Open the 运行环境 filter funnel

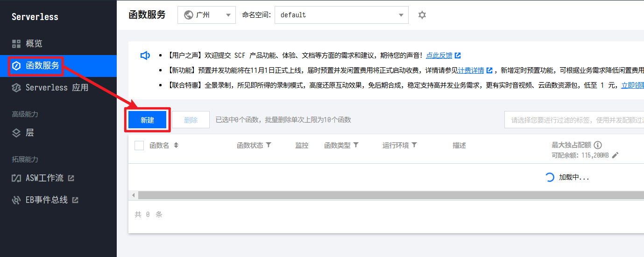coord(414,145)
